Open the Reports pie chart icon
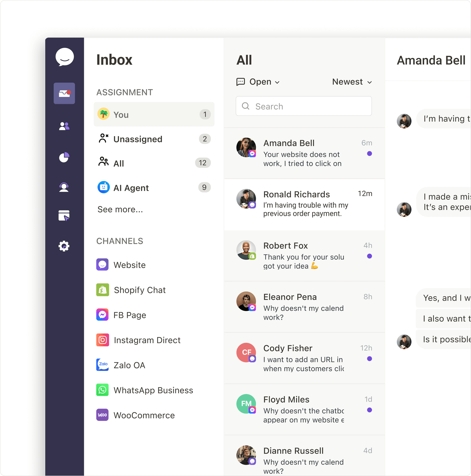The height and width of the screenshot is (476, 471). tap(64, 157)
